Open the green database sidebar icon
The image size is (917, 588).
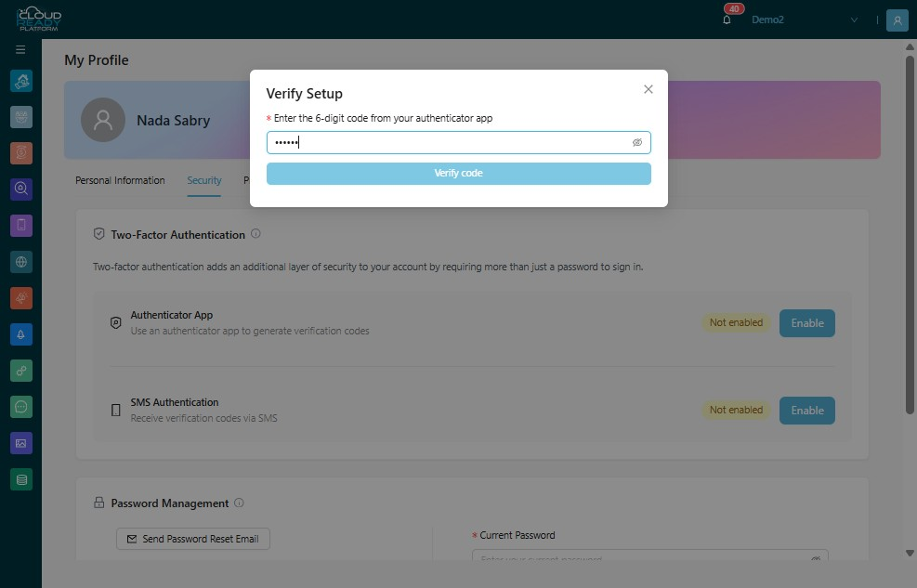[x=21, y=480]
